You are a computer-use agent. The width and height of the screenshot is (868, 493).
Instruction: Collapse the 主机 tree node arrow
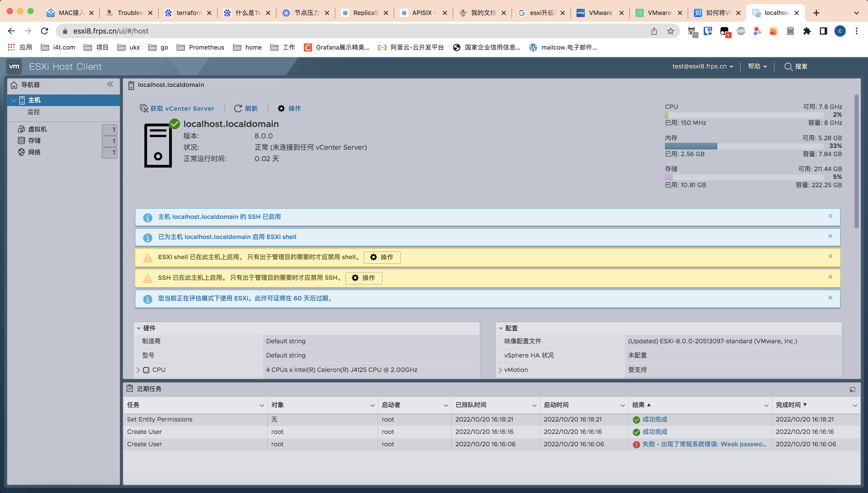(14, 100)
